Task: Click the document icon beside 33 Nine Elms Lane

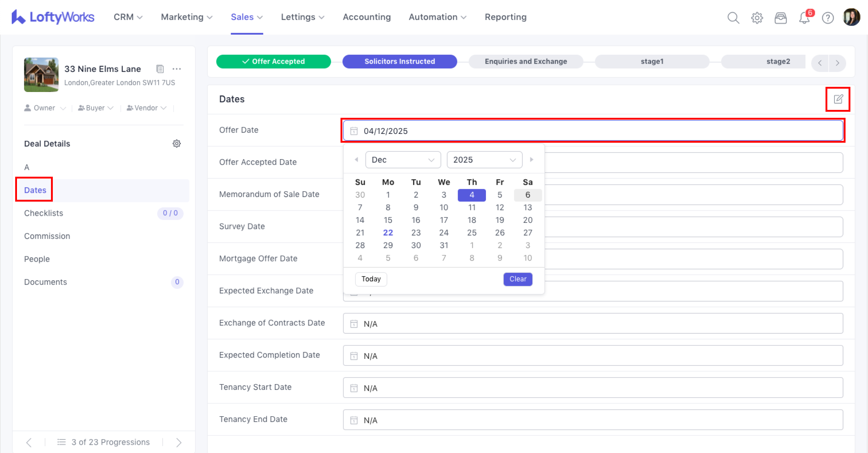Action: coord(160,69)
